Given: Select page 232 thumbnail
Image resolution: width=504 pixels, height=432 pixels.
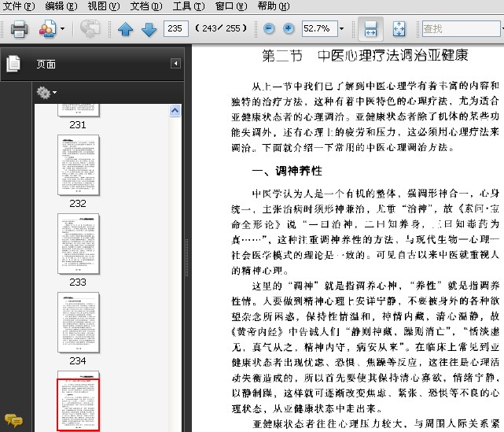Looking at the screenshot, I should [78, 164].
